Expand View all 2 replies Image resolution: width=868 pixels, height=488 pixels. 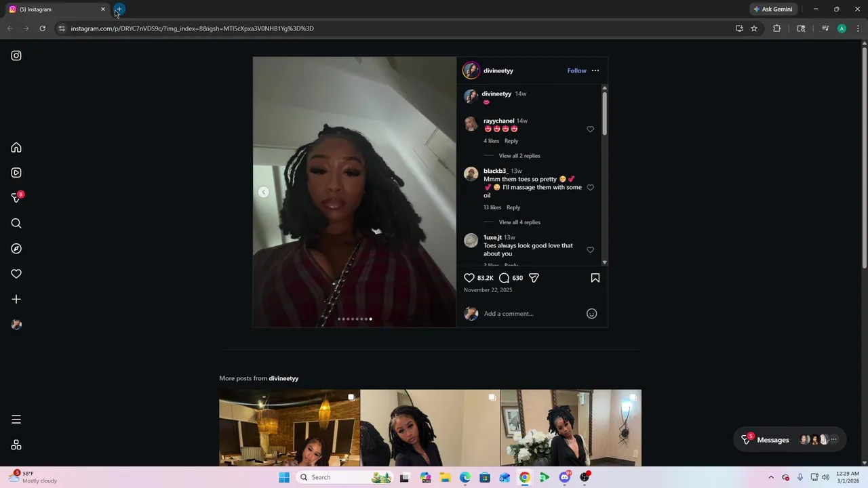[x=519, y=156]
